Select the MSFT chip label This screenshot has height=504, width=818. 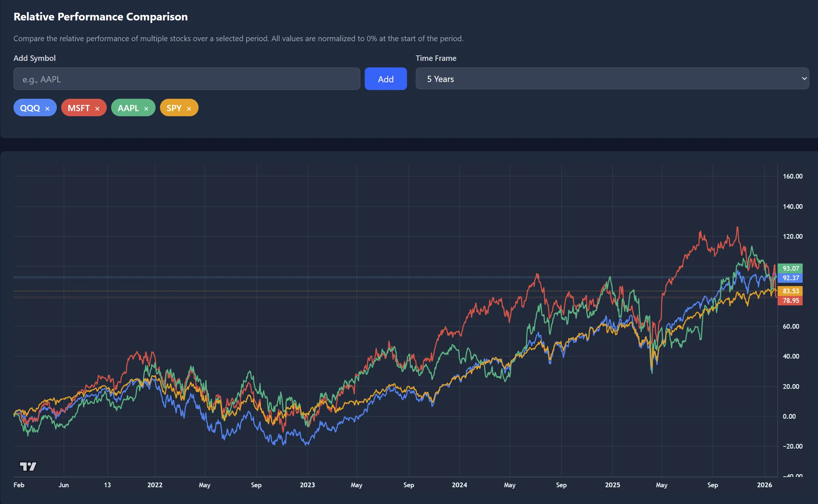pyautogui.click(x=79, y=108)
